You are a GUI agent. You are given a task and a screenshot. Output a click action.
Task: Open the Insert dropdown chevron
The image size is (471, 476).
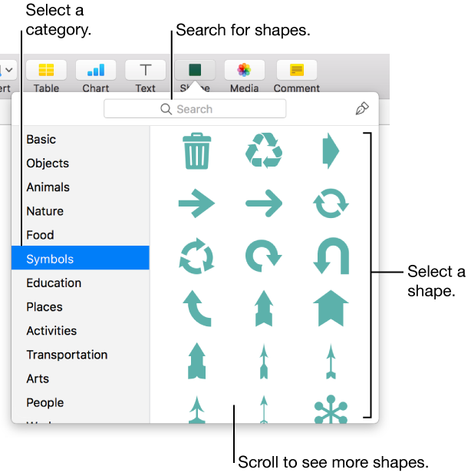pos(8,70)
